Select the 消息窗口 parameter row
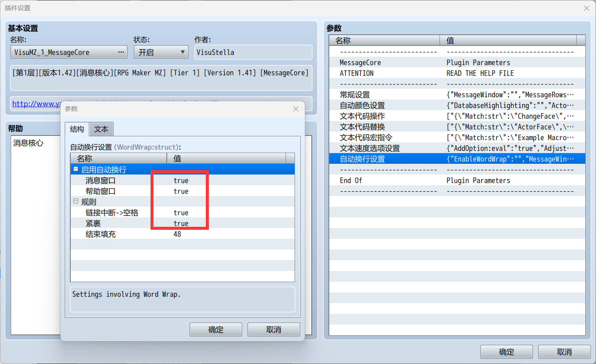Screen dimensions: 596x364 point(182,180)
